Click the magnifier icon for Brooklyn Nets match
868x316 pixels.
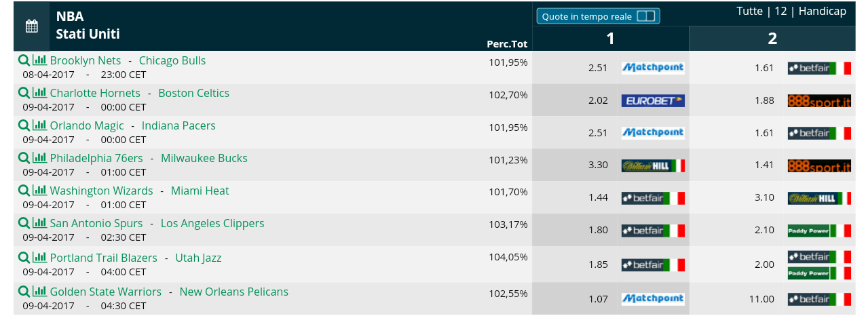(24, 60)
